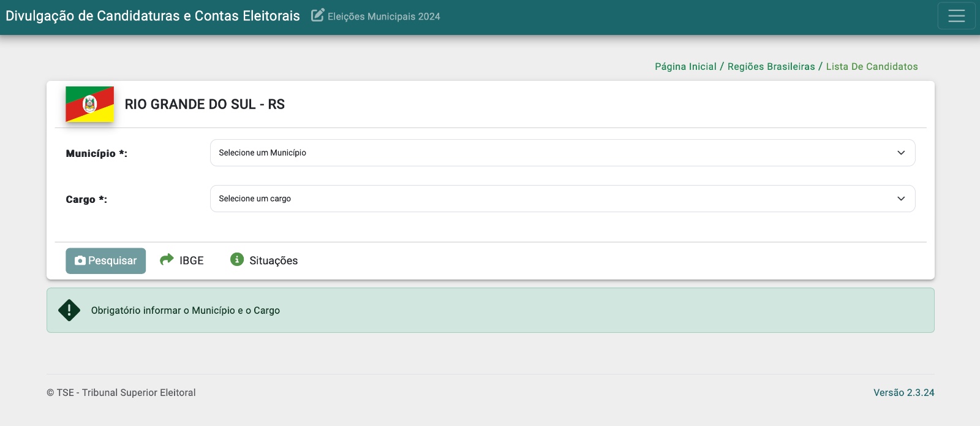Click the Eleições Municipais 2024 label
This screenshot has width=980, height=426.
click(x=384, y=17)
